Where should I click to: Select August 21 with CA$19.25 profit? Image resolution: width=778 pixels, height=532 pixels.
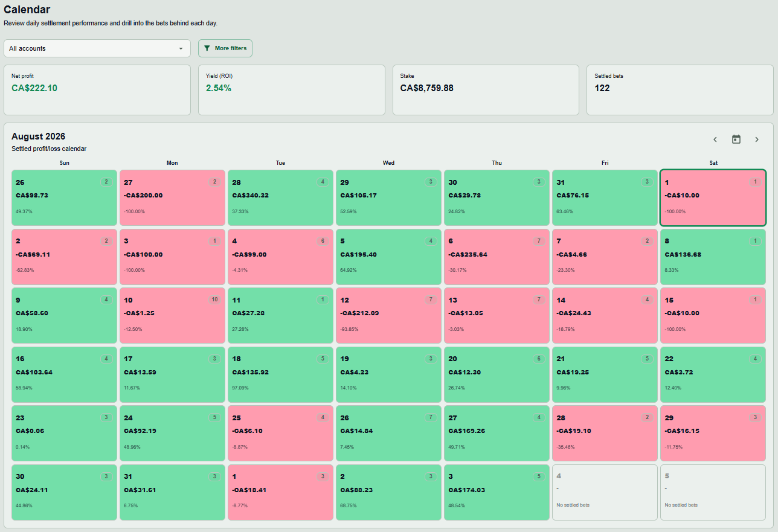(605, 374)
